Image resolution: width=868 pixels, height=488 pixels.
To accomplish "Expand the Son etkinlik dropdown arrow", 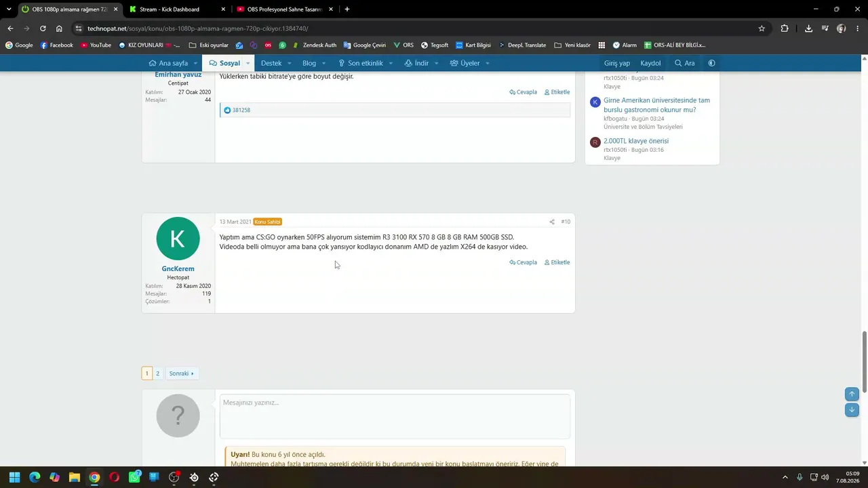I will tap(391, 63).
